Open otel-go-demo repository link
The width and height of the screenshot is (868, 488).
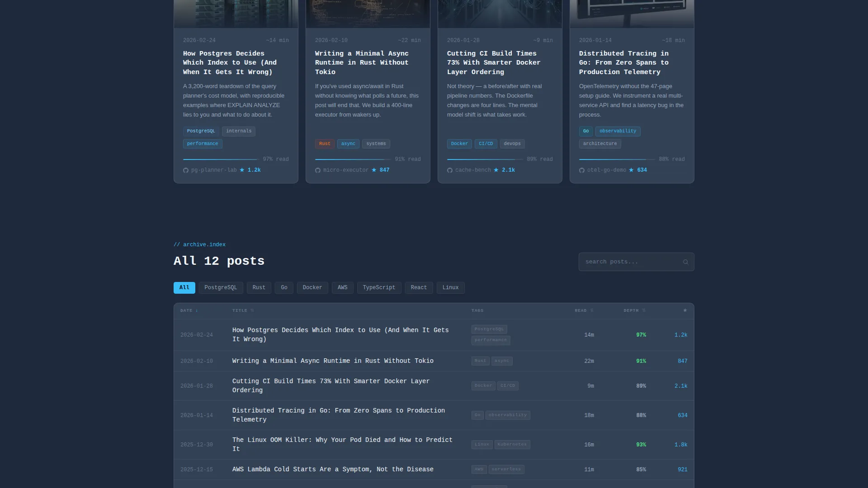[607, 170]
